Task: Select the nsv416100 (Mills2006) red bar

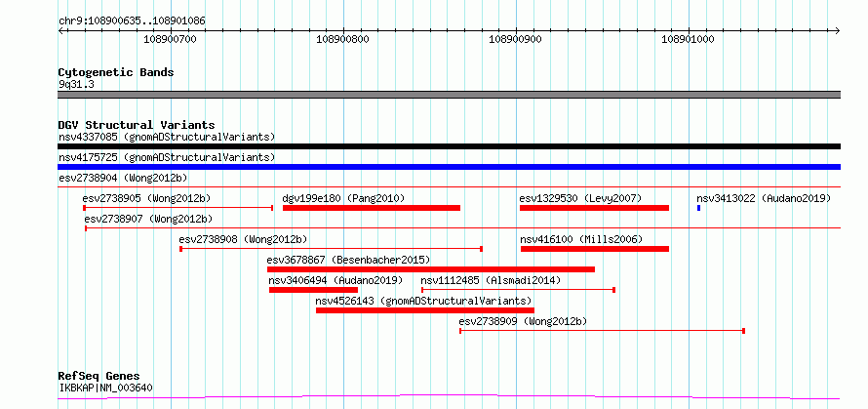Action: [x=595, y=249]
